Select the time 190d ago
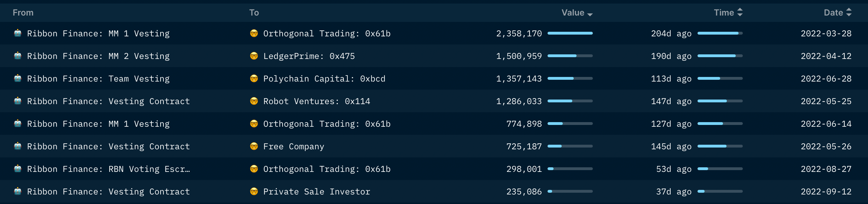 671,56
